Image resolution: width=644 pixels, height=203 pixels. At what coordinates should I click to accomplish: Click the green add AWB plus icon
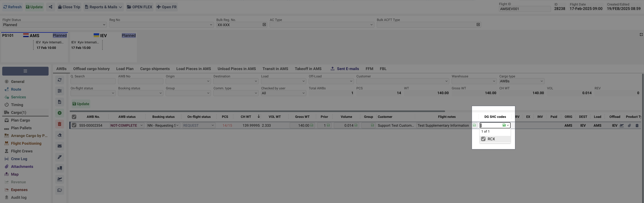coord(59,113)
